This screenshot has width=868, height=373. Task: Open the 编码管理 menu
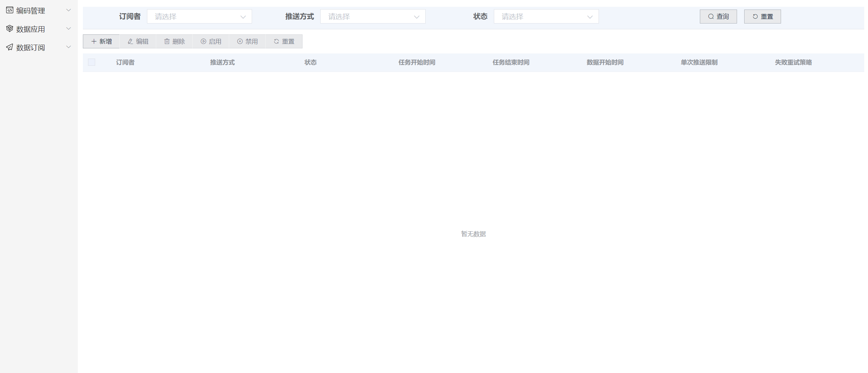click(x=39, y=11)
